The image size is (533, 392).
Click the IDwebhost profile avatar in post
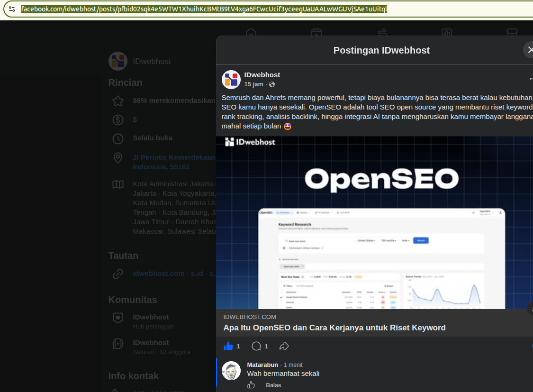(231, 80)
